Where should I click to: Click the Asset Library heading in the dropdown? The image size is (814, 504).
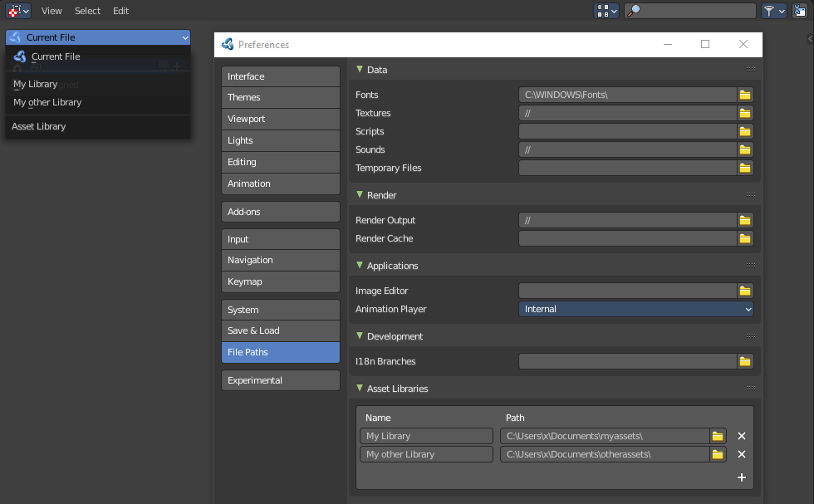tap(39, 127)
